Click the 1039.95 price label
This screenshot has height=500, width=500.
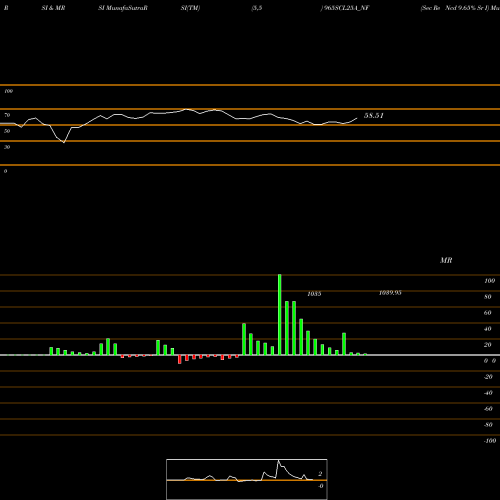390,293
